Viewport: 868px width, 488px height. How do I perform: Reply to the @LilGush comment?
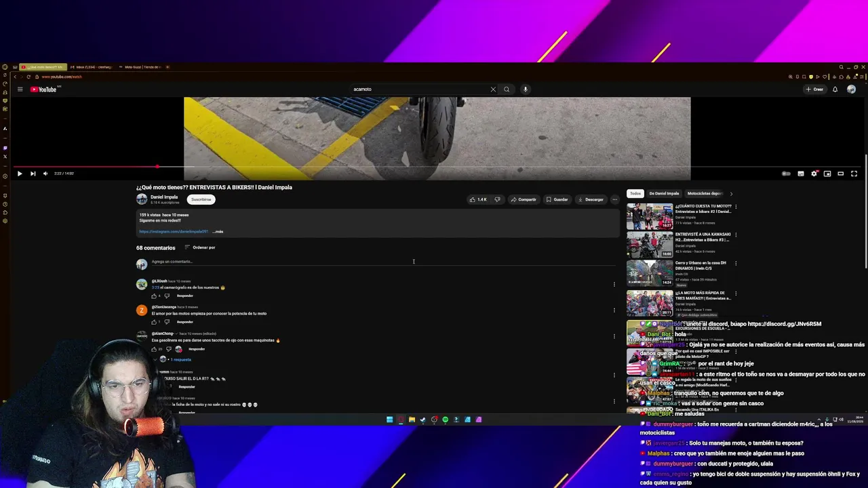click(x=185, y=296)
